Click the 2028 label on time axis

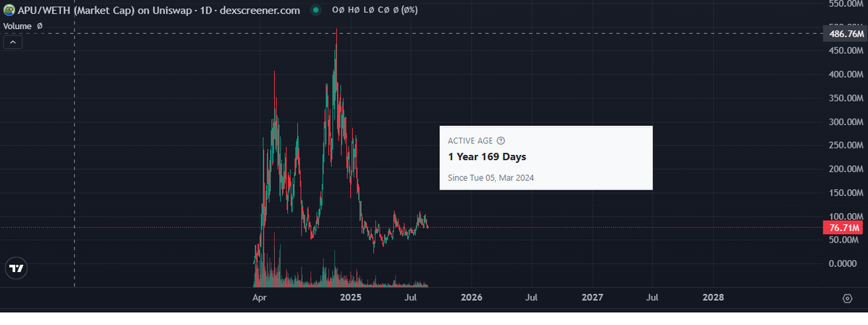coord(712,297)
